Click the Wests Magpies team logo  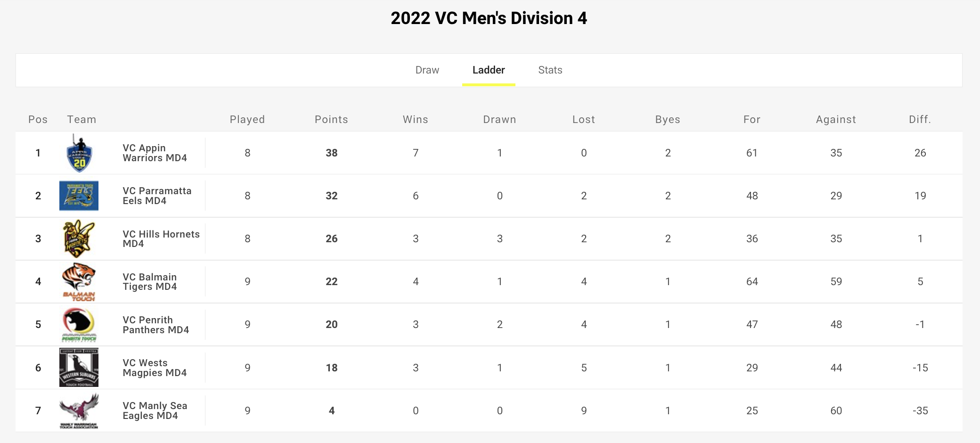(79, 368)
